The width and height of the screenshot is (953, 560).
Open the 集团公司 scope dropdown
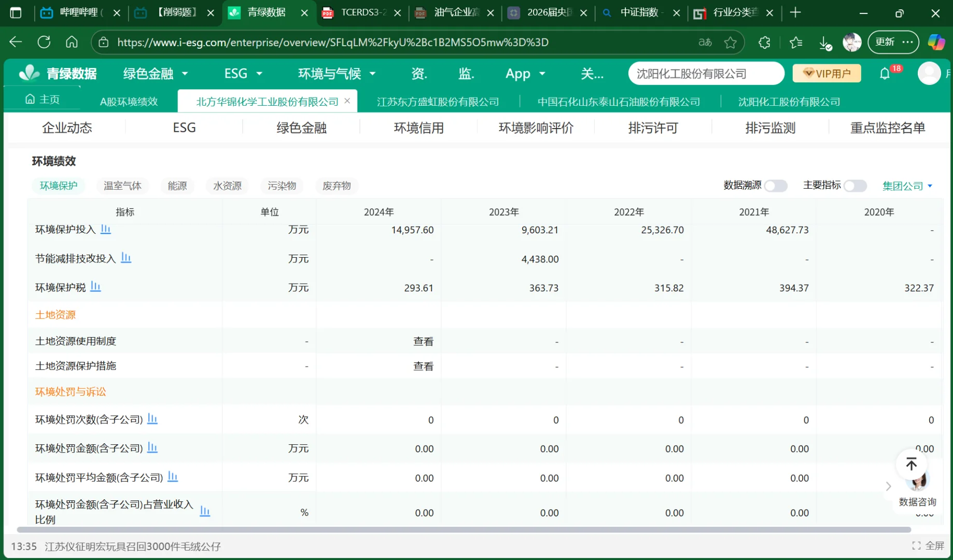907,186
